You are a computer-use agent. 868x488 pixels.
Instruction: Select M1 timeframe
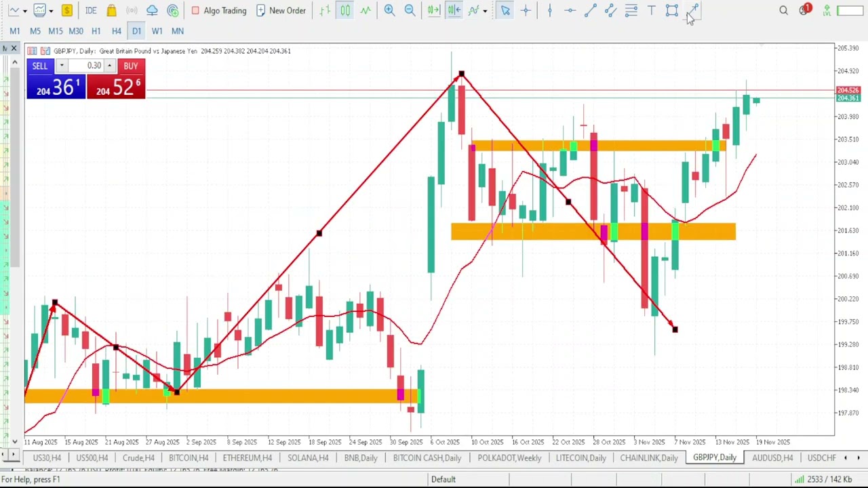[15, 30]
